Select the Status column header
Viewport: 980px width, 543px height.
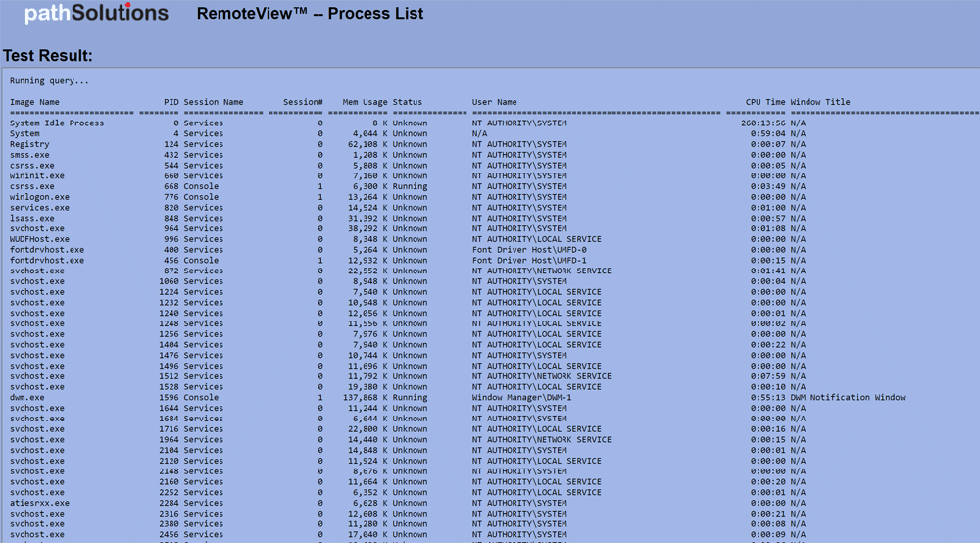pyautogui.click(x=408, y=102)
